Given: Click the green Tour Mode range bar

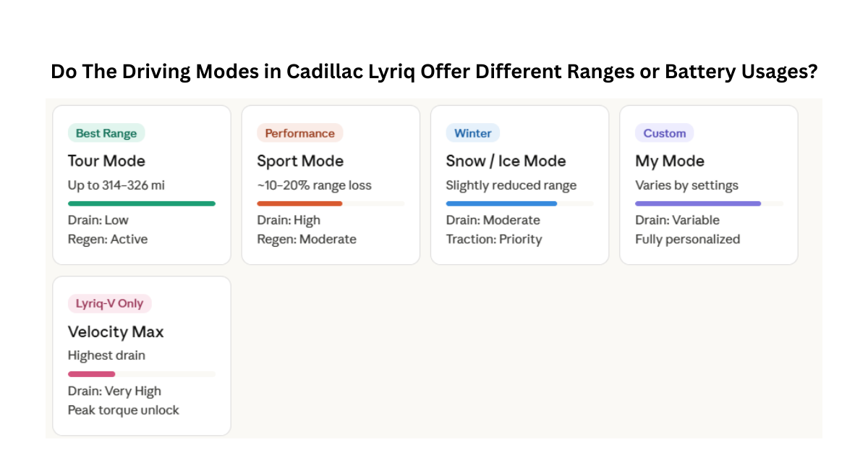Looking at the screenshot, I should tap(142, 203).
